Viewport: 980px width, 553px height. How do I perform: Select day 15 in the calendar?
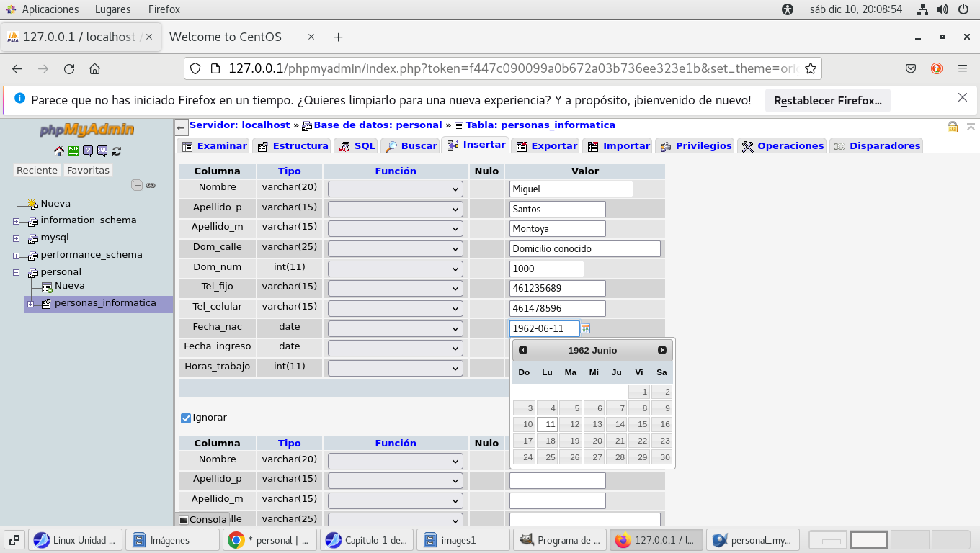[639, 424]
